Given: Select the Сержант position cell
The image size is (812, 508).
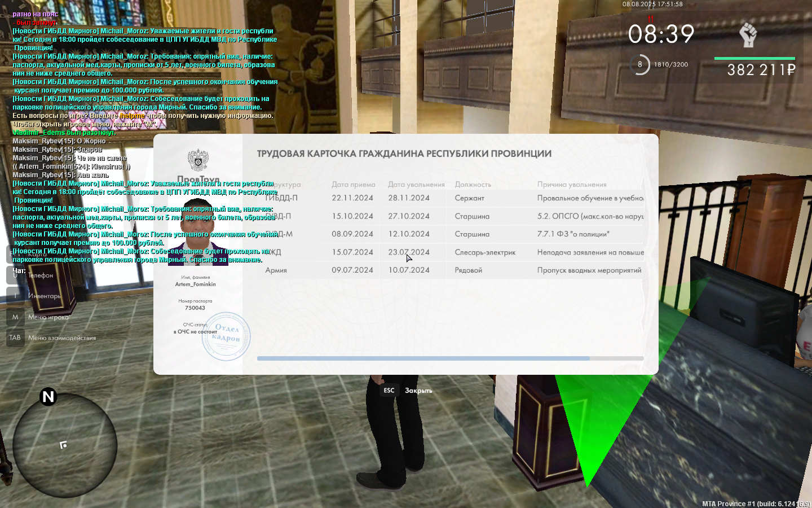Looking at the screenshot, I should click(470, 198).
